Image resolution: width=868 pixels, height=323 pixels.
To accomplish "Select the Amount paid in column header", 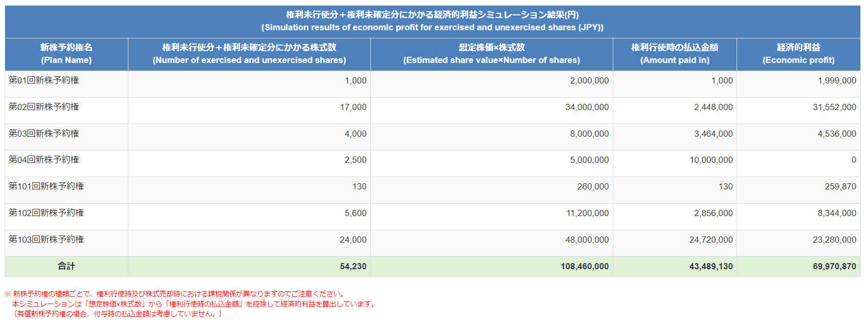I will click(x=675, y=54).
